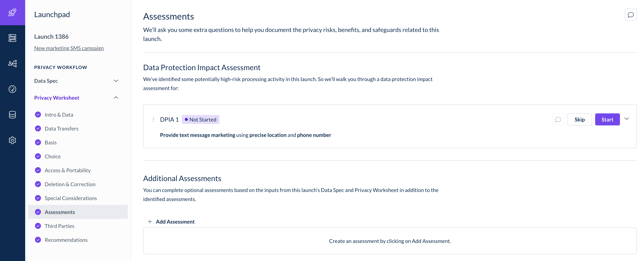Viewport: 644px width, 261px height.
Task: Click the DPIA 1 drag handle dots
Action: click(153, 119)
